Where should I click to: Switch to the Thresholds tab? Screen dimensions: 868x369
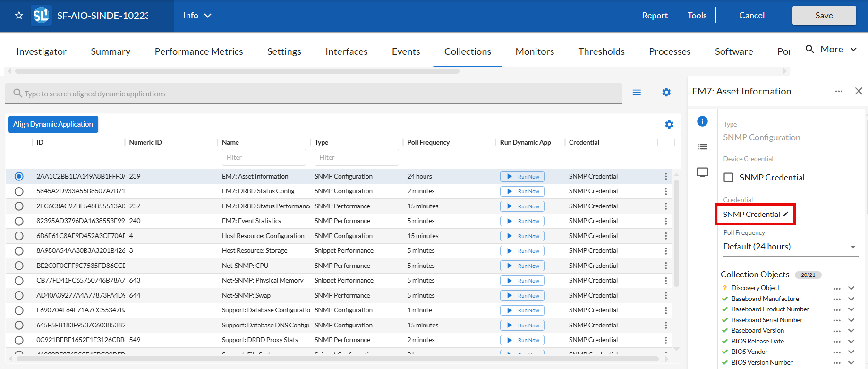pyautogui.click(x=601, y=51)
